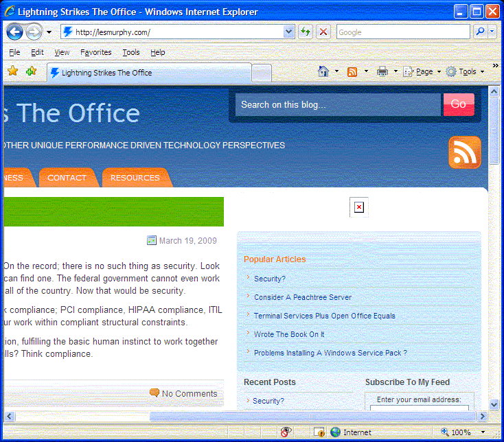
Task: Click the pop-up blocker status bar icon
Action: point(319,432)
